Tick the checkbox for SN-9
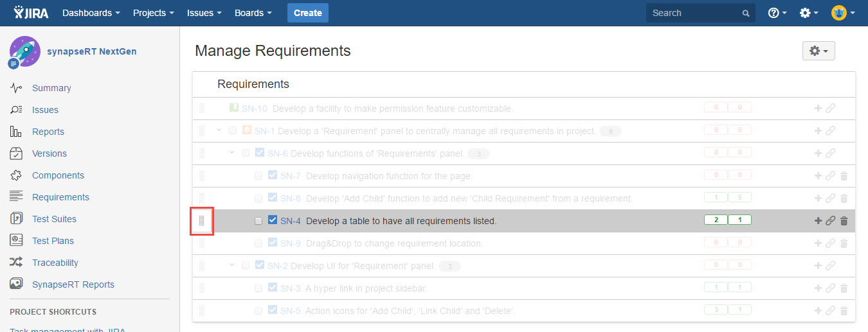Viewport: 868px width, 332px height. tap(258, 243)
